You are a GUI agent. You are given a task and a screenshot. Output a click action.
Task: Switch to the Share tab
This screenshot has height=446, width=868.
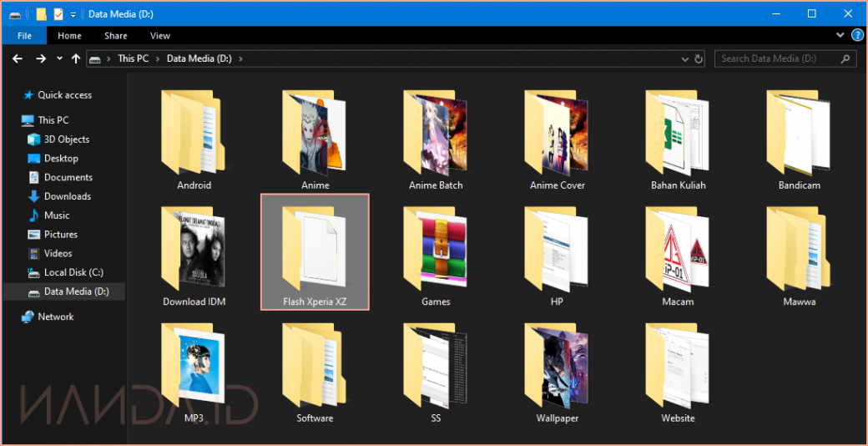(x=116, y=36)
